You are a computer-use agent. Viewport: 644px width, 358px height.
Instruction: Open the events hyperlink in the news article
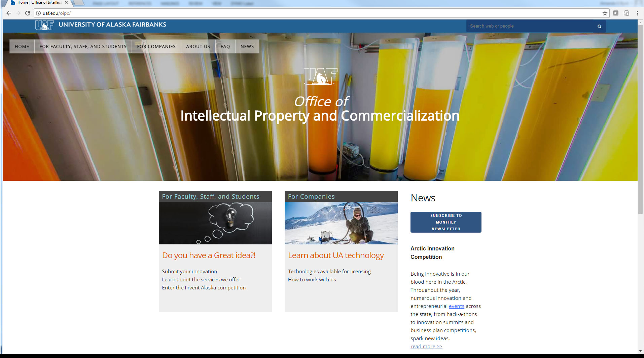tap(456, 306)
